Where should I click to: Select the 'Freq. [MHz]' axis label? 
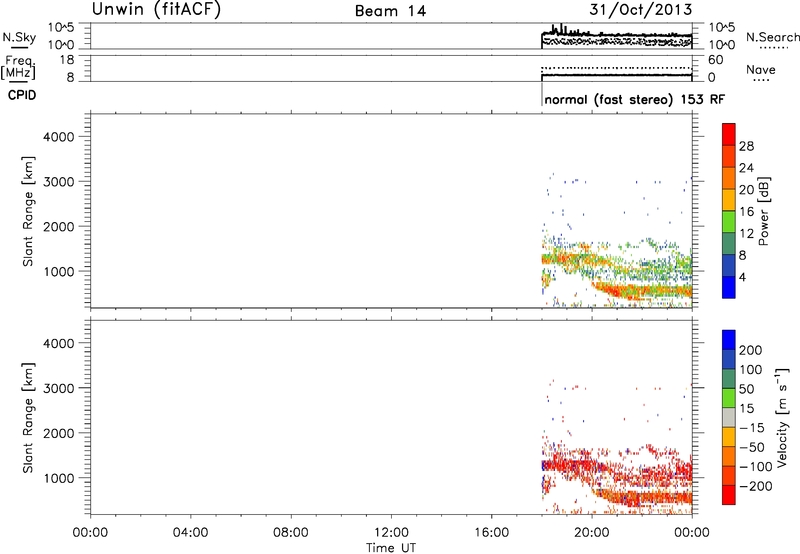click(x=19, y=67)
